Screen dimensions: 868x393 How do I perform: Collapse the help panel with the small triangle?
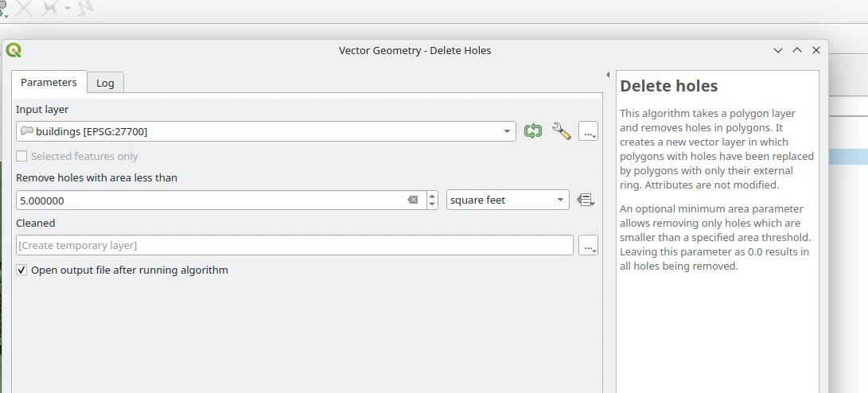(x=608, y=76)
